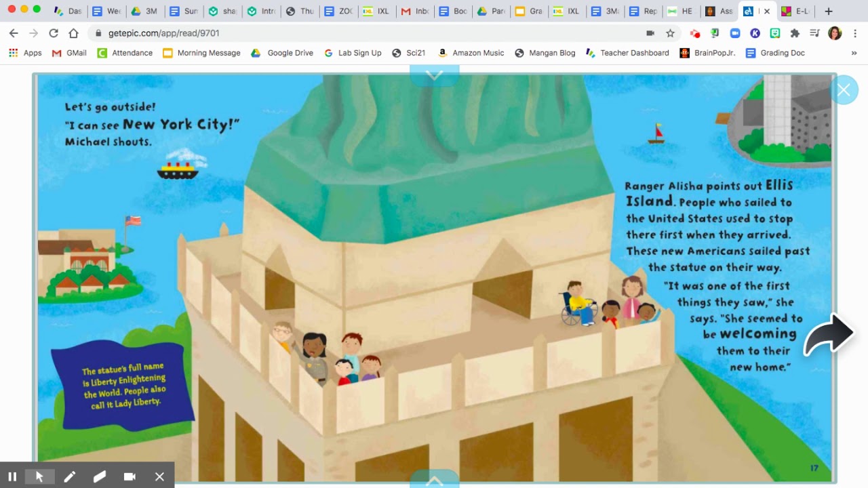Switch to the Gra slides tab
Viewport: 868px width, 488px height.
click(530, 11)
